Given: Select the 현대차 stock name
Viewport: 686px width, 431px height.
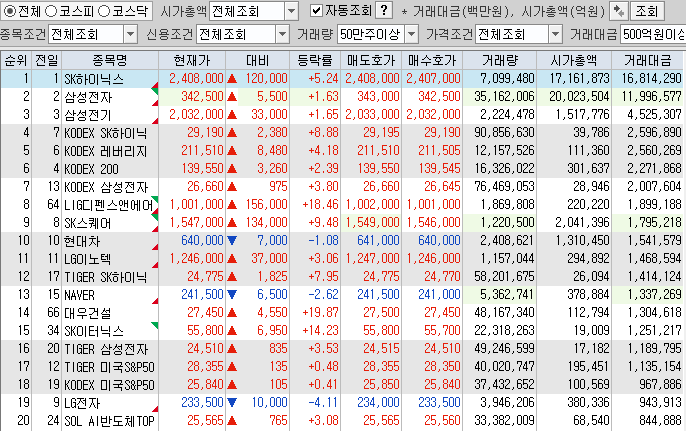Looking at the screenshot, I should click(x=82, y=241).
